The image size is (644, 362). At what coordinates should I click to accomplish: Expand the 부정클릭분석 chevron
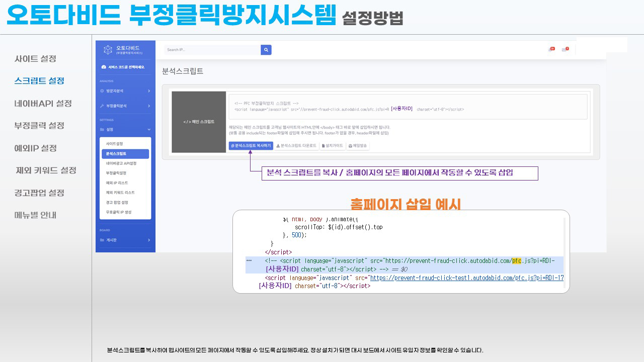(x=149, y=106)
